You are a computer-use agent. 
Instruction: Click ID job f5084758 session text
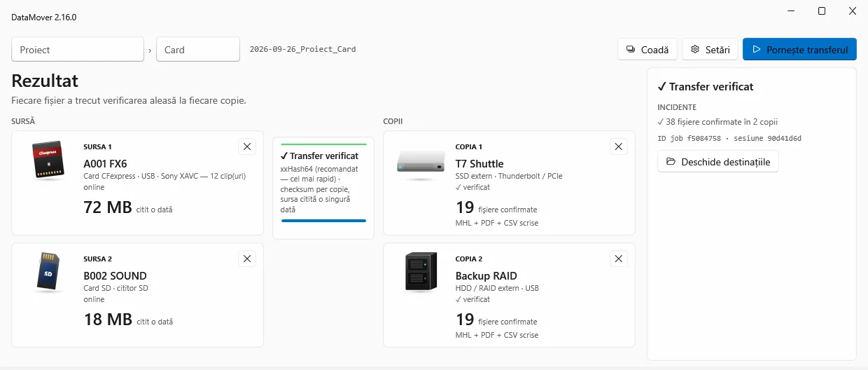[x=729, y=138]
